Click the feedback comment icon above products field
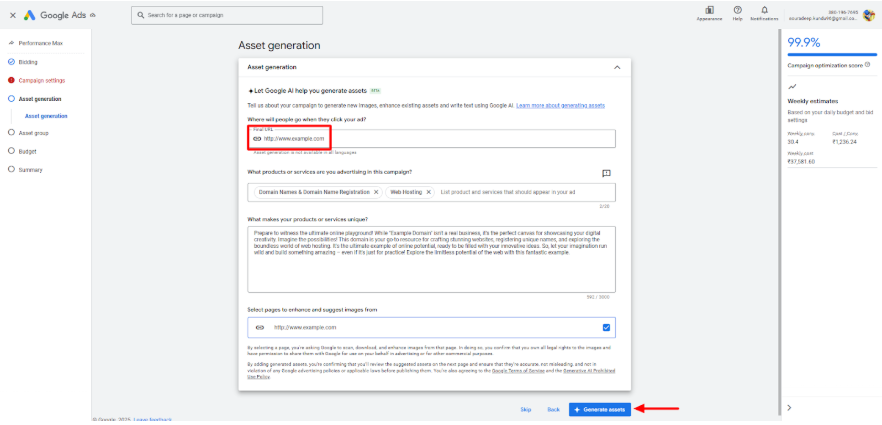This screenshot has width=882, height=425. pos(606,173)
